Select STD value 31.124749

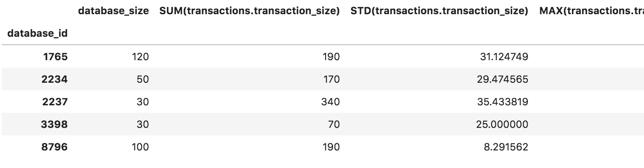coord(504,56)
